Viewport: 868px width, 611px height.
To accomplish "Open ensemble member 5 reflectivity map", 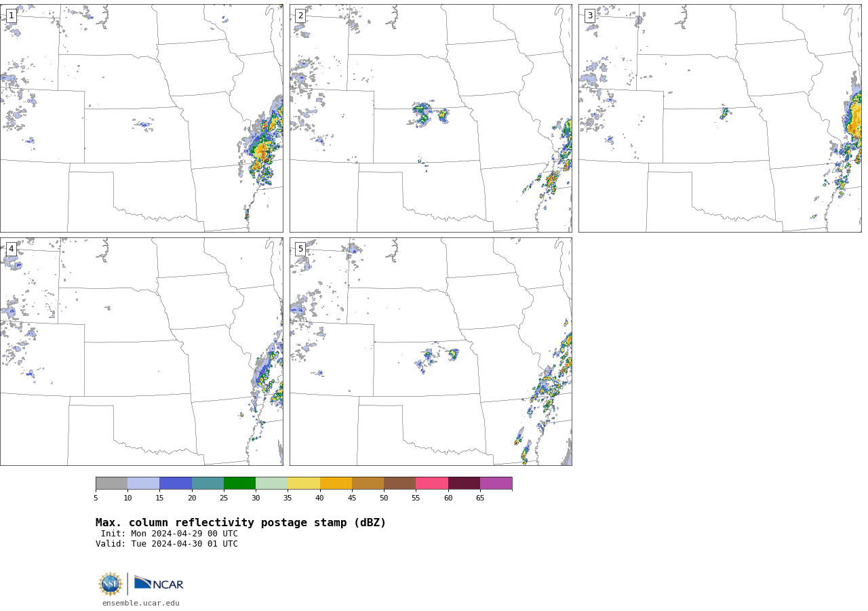I will (431, 351).
